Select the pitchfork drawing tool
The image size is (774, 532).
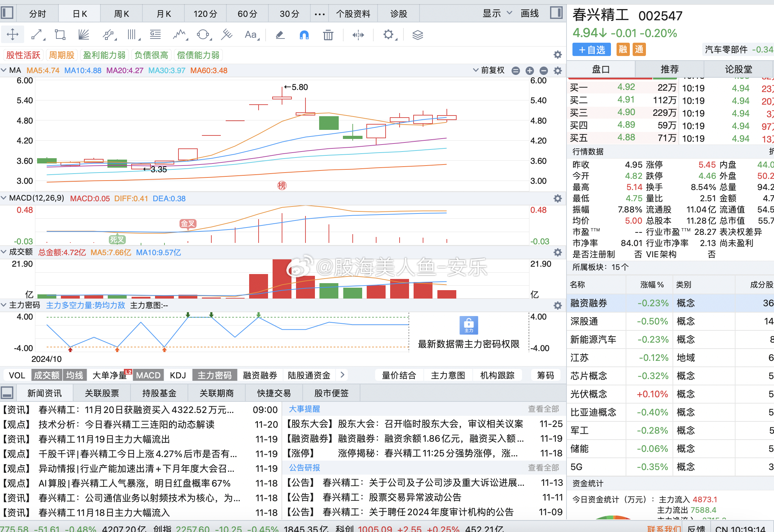pos(227,35)
